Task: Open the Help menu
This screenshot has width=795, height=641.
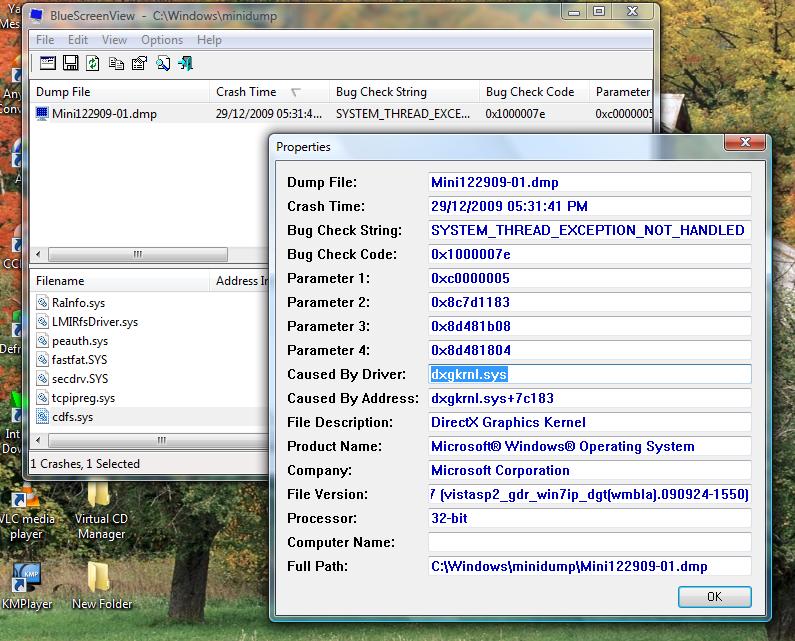Action: pyautogui.click(x=209, y=40)
